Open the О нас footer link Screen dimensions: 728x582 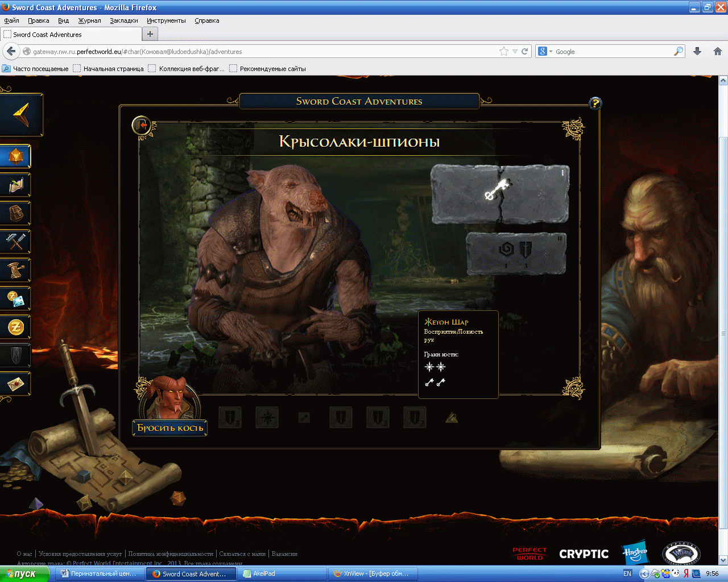point(24,554)
